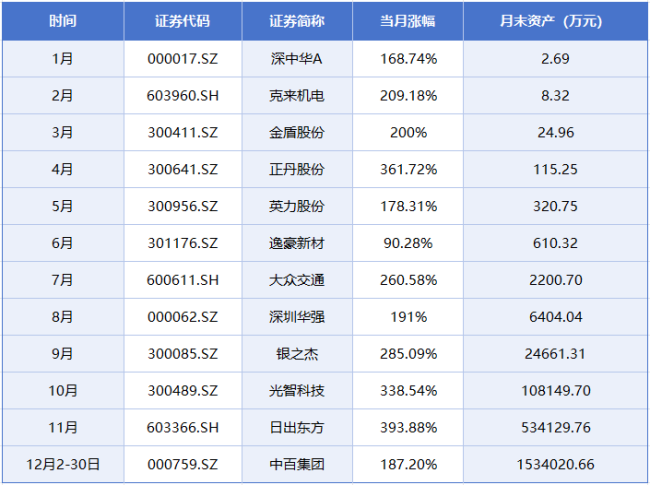Select the 200% gain cell
Screen dimensions: 650x485
coord(408,133)
